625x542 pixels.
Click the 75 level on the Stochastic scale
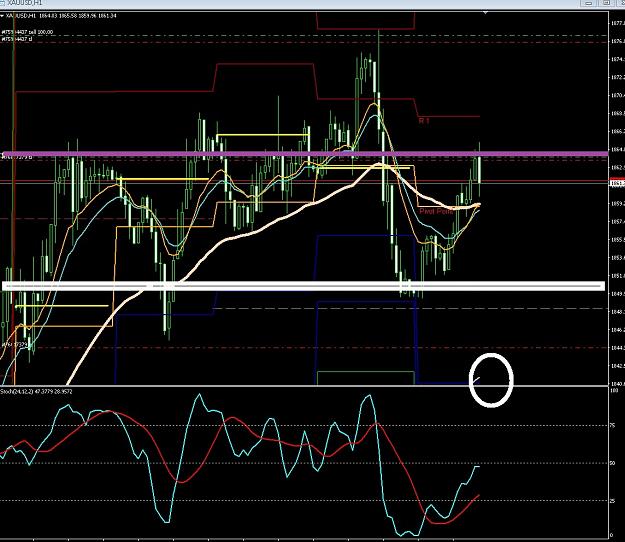tap(613, 426)
